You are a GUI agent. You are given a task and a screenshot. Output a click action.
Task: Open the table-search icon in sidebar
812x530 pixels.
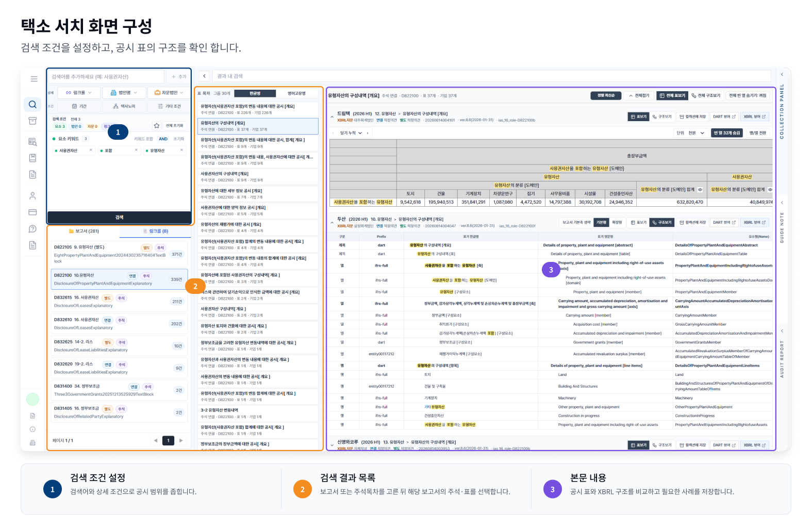pos(32,142)
